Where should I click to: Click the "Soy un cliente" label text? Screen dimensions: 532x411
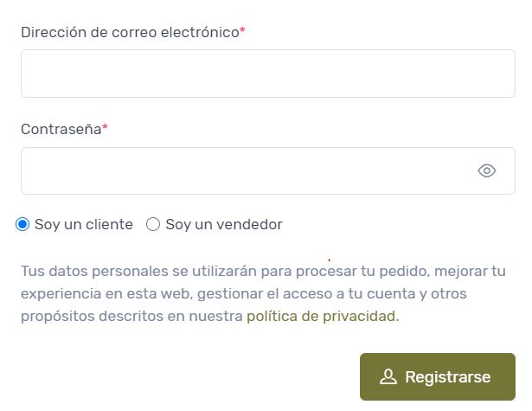coord(84,225)
